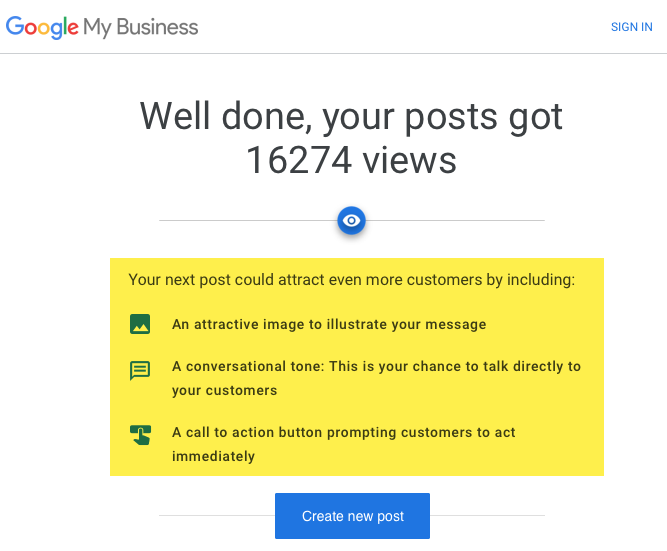This screenshot has height=551, width=667.
Task: Click the "Well done, your posts got" headline
Action: [x=351, y=117]
